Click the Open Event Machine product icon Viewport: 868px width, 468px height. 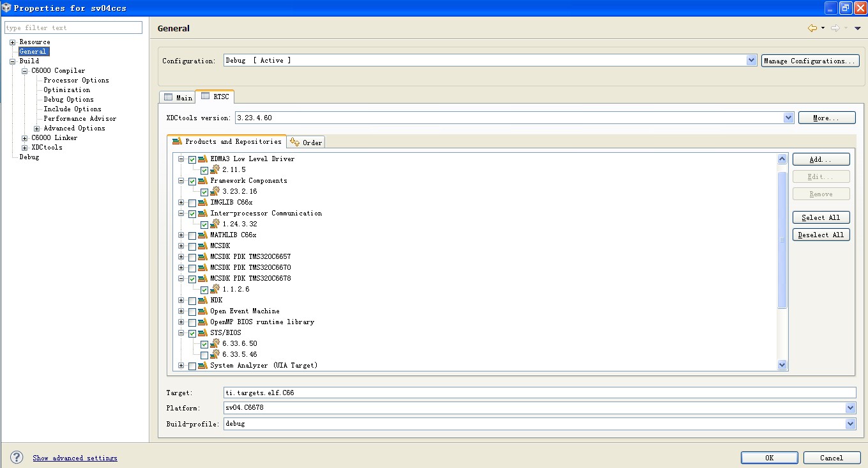[x=202, y=311]
